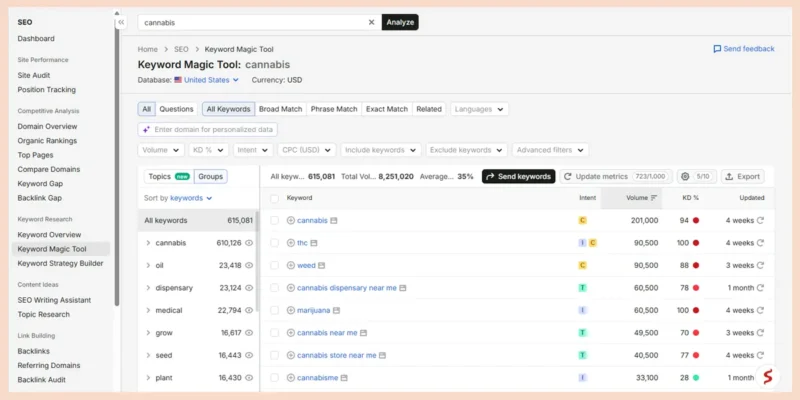Add keyword weed with plus icon
This screenshot has height=400, width=800.
point(291,265)
